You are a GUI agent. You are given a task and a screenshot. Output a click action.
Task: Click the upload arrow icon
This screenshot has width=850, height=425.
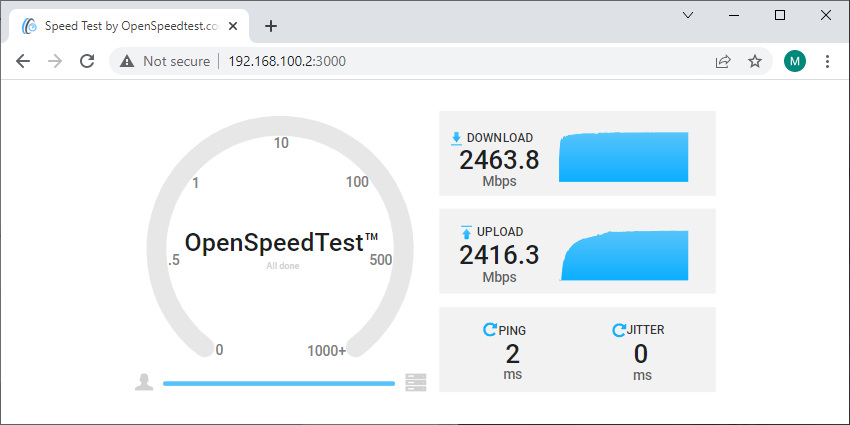[x=466, y=232]
